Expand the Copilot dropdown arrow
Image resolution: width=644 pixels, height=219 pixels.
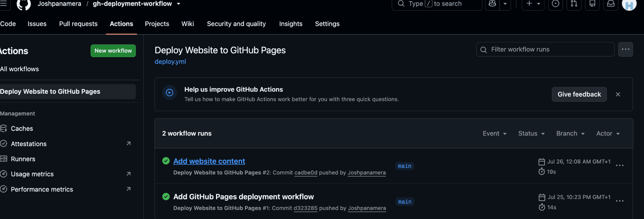505,4
